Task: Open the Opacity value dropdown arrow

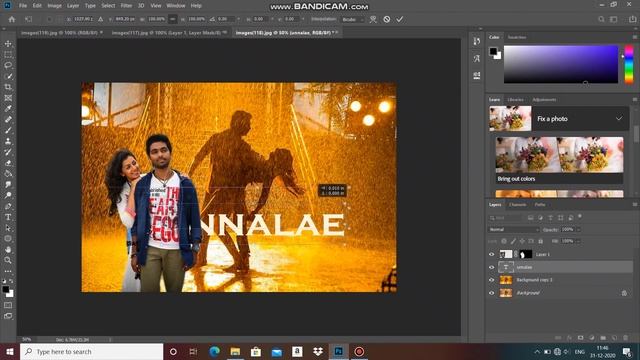Action: [x=578, y=229]
